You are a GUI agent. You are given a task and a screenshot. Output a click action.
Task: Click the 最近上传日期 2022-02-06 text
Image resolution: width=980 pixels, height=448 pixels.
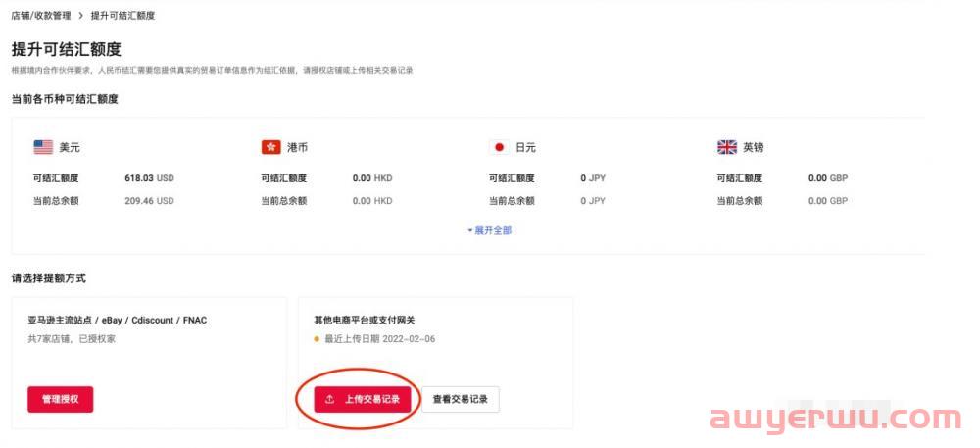point(380,339)
